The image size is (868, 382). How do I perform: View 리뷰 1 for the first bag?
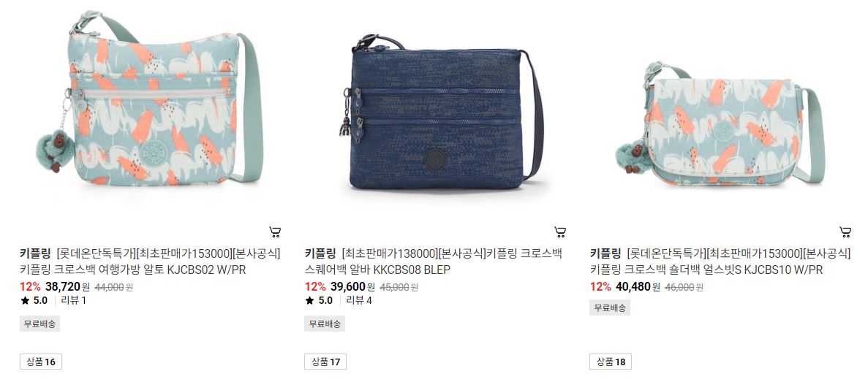[74, 301]
